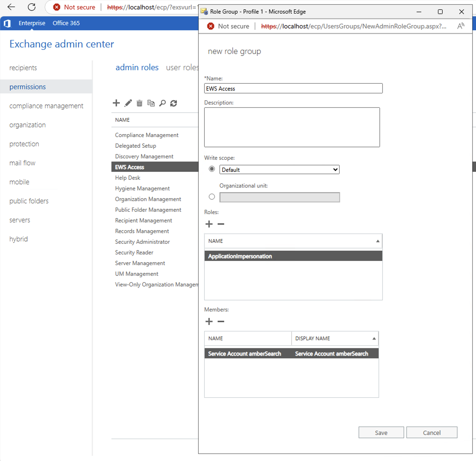This screenshot has height=461, width=476.
Task: Open mobile in the left navigation
Action: [19, 182]
